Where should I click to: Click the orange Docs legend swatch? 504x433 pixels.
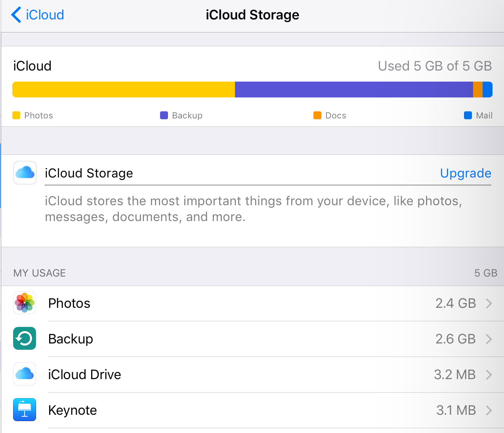click(317, 115)
